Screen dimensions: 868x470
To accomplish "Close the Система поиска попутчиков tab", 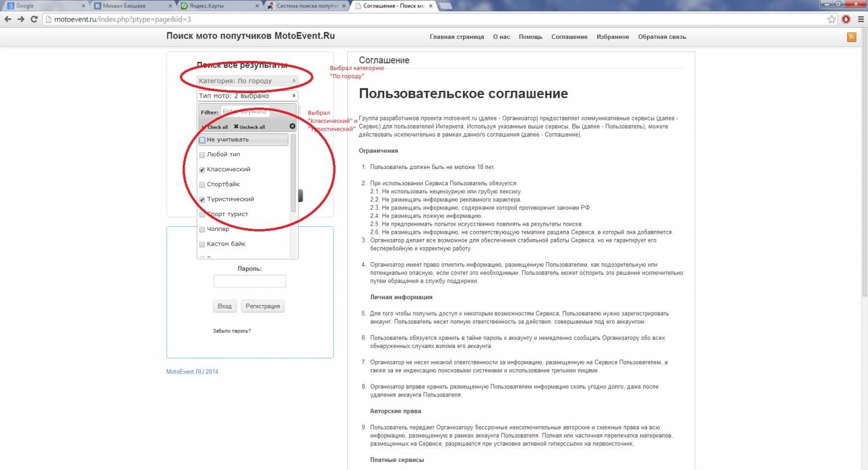I will [343, 6].
